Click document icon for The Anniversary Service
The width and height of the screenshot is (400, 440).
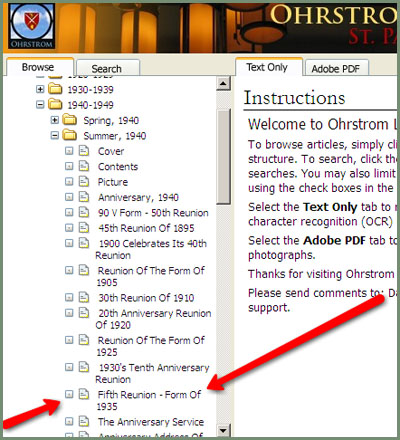84,421
